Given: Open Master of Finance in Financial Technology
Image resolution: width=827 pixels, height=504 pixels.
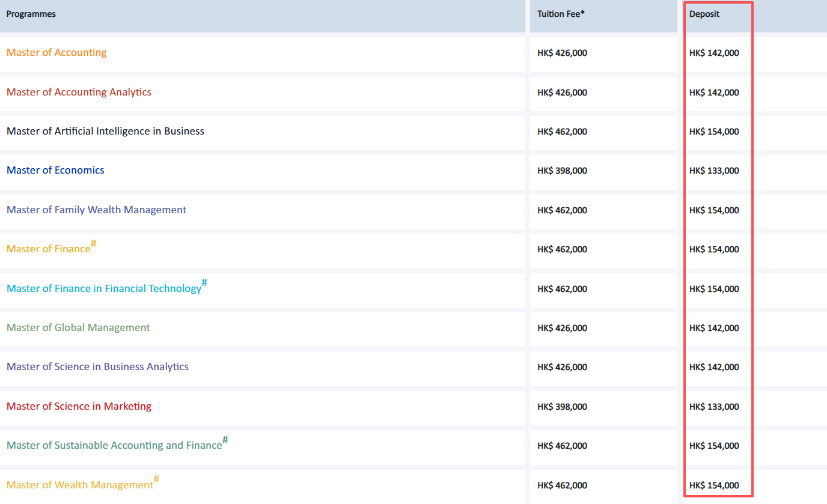Looking at the screenshot, I should 104,289.
